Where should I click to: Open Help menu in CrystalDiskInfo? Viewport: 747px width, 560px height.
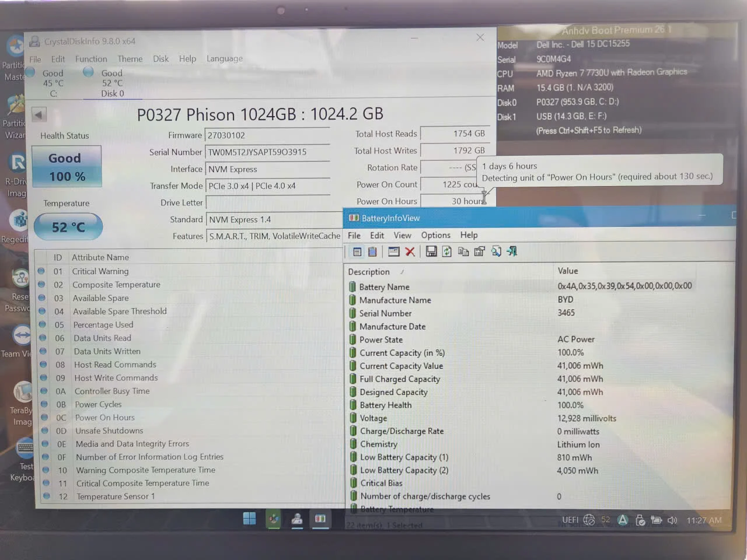coord(187,59)
